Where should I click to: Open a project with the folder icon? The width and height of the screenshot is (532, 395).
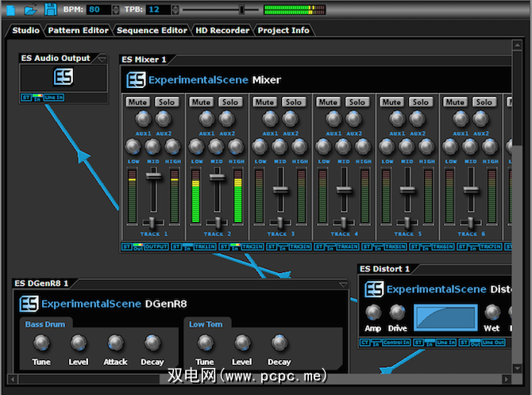[30, 10]
